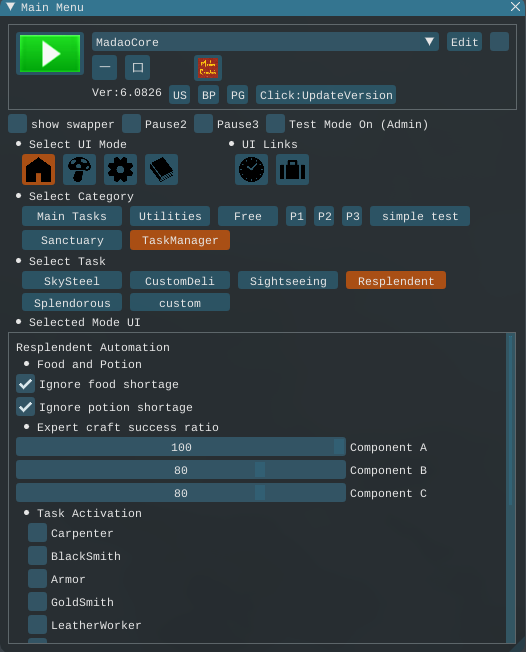526x652 pixels.
Task: Open the briefcase UI link
Action: [292, 169]
